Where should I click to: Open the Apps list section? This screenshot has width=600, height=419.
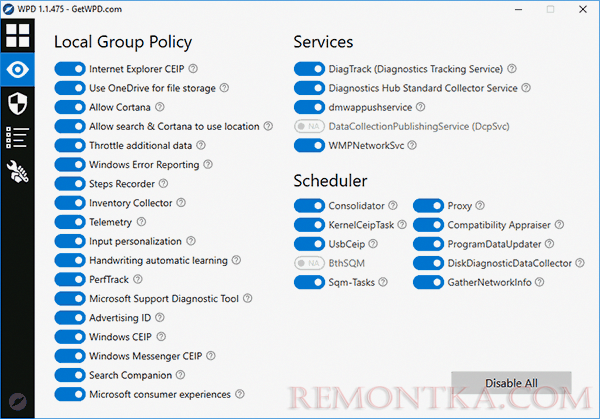pyautogui.click(x=18, y=136)
